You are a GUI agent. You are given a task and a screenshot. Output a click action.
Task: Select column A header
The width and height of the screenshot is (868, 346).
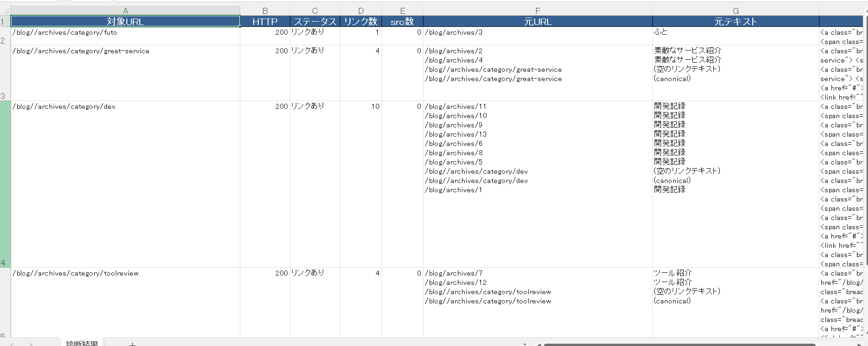[x=125, y=11]
